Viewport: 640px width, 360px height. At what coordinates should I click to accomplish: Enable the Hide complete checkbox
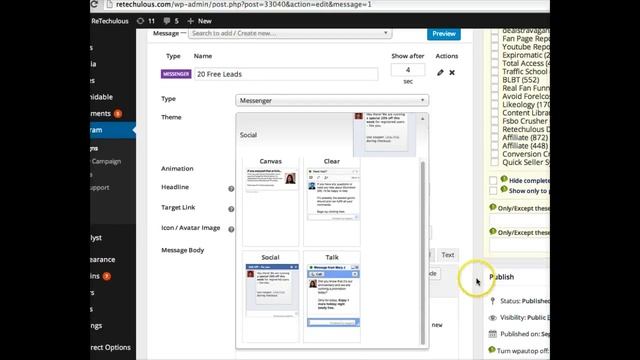(493, 180)
